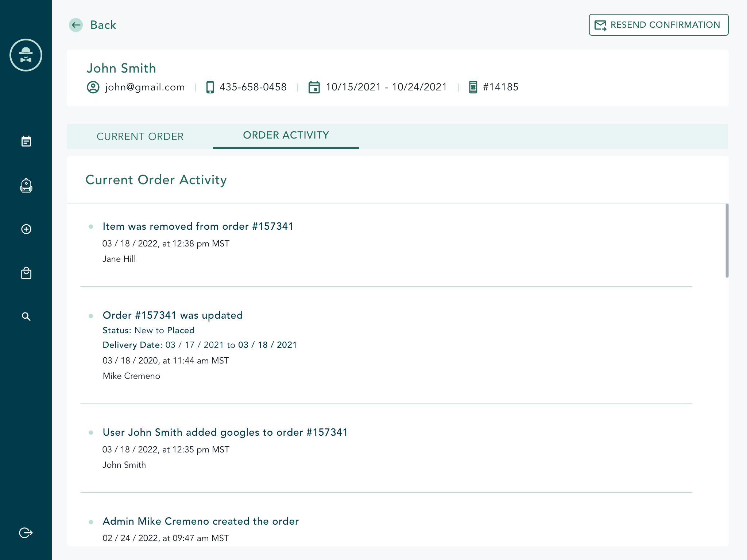This screenshot has width=747, height=560.
Task: Click the logout icon at sidebar bottom
Action: [26, 533]
